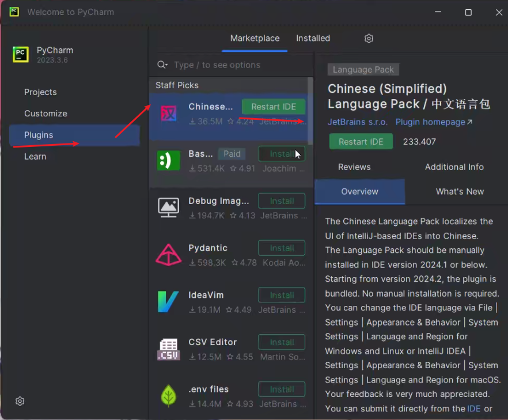Image resolution: width=508 pixels, height=420 pixels.
Task: Install the CSV Editor plugin
Action: [x=282, y=342]
